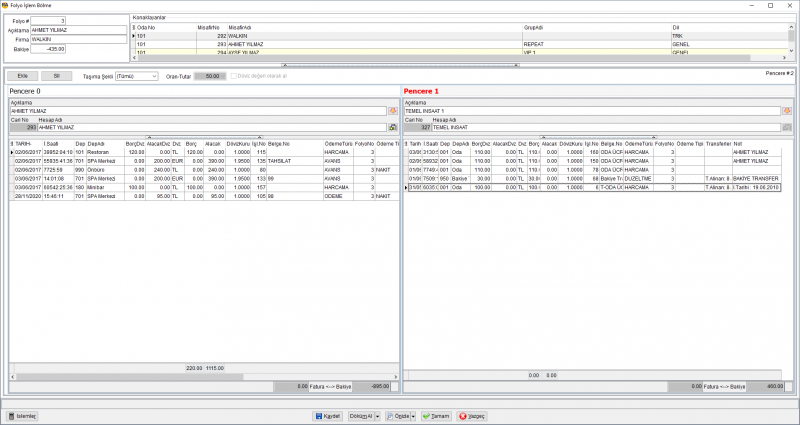This screenshot has width=800, height=425.
Task: Click the Pencere 1 heading
Action: point(421,91)
